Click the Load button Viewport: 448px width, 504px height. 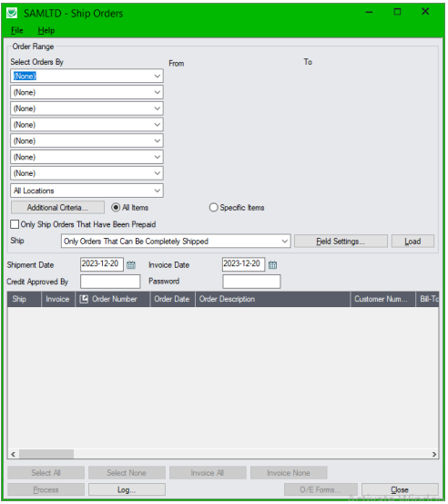[412, 242]
